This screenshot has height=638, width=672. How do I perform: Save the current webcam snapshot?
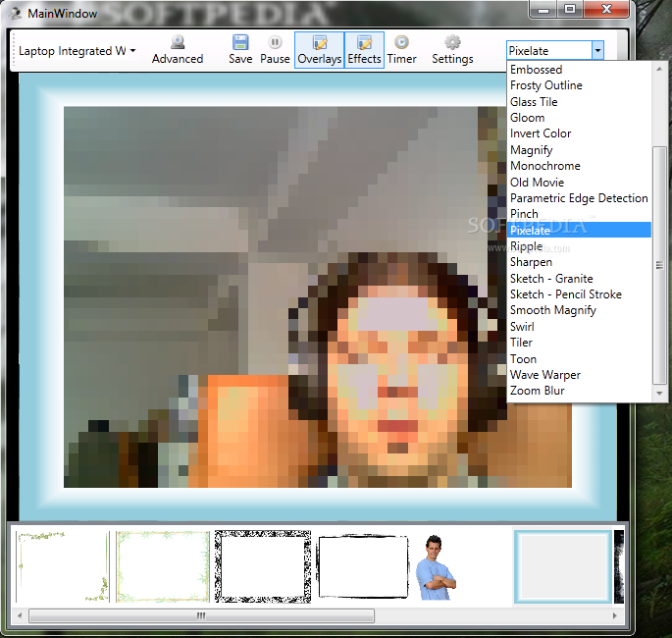click(240, 50)
